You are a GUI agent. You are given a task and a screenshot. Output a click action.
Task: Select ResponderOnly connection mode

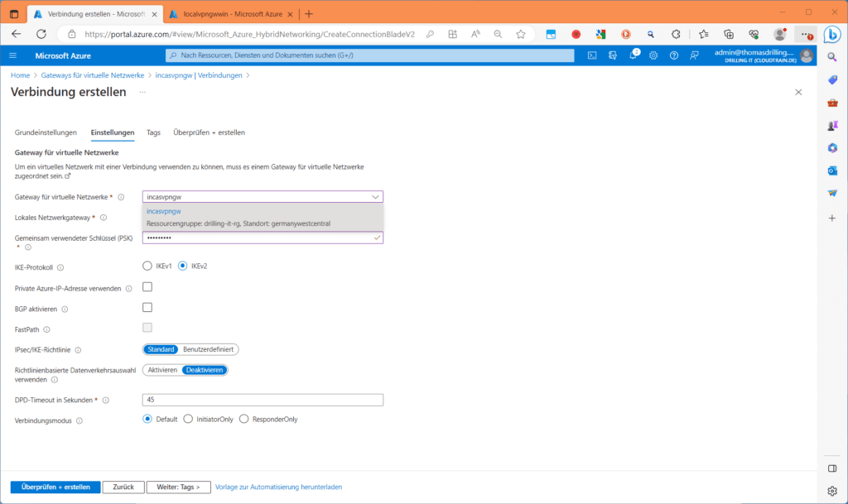point(244,420)
